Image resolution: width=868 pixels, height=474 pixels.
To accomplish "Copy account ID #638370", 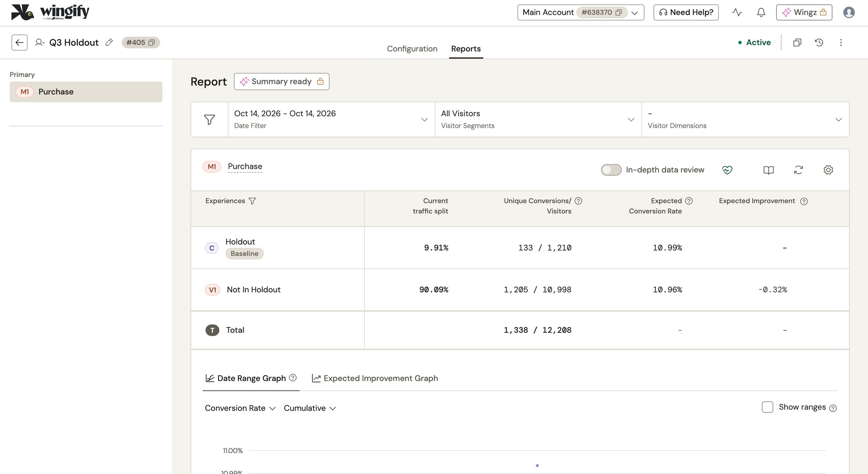I will (x=618, y=13).
